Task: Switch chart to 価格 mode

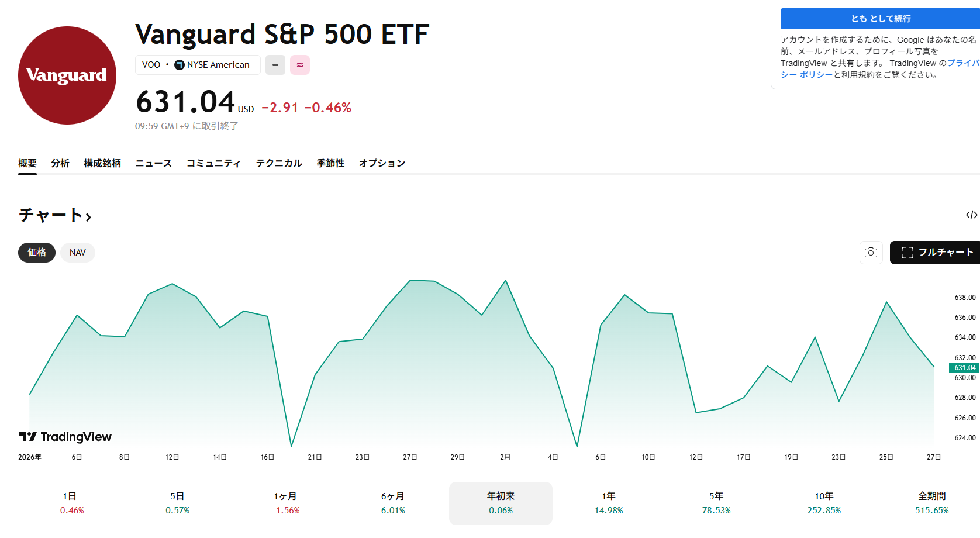Action: tap(36, 253)
